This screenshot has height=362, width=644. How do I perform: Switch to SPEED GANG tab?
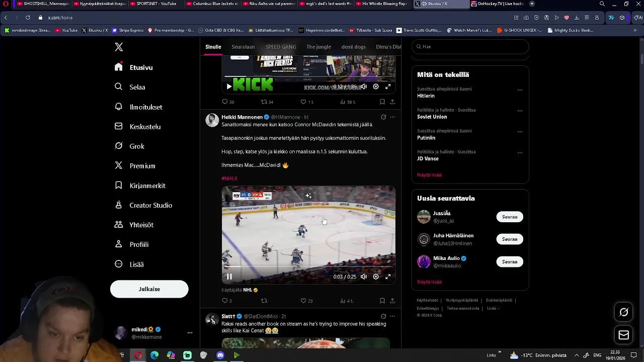point(281,47)
